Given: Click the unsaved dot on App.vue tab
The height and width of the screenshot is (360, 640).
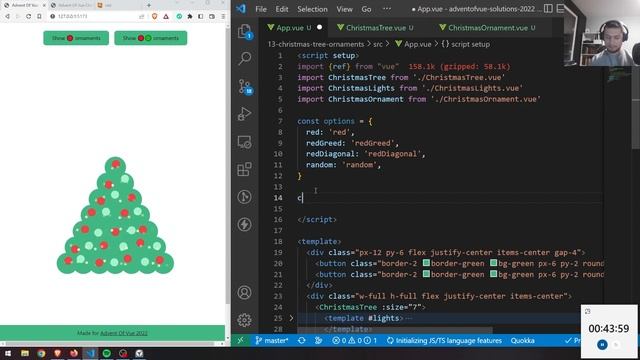Looking at the screenshot, I should [320, 27].
